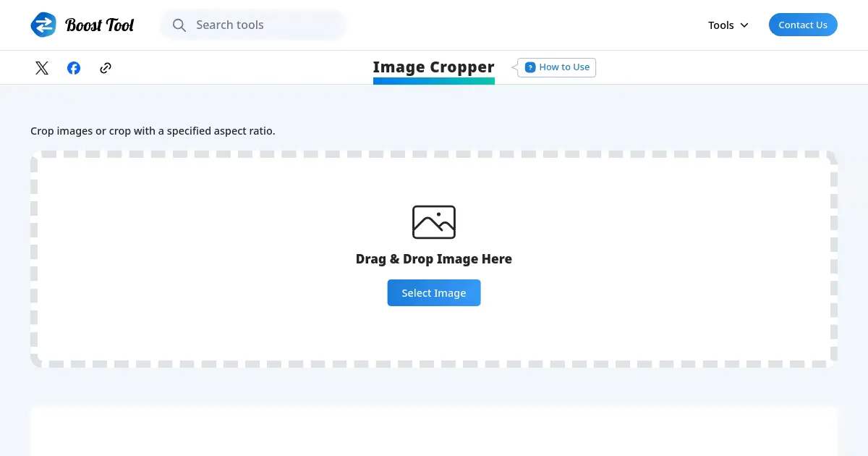
Task: Click the Boost Tool logo icon
Action: 43,25
